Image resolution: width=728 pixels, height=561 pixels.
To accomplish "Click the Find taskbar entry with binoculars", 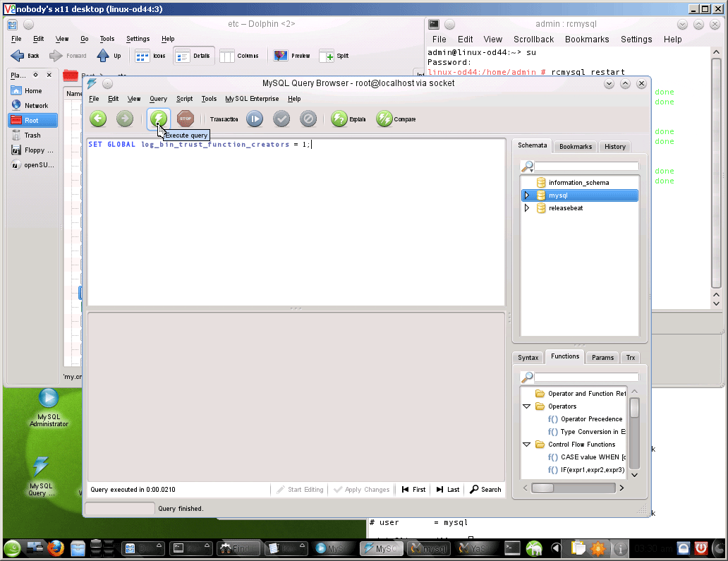I will coord(238,548).
